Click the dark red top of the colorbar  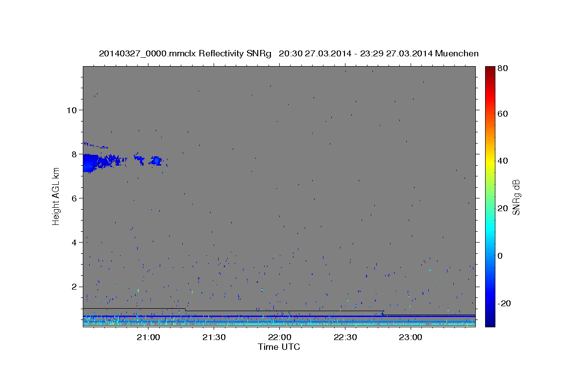pyautogui.click(x=490, y=71)
